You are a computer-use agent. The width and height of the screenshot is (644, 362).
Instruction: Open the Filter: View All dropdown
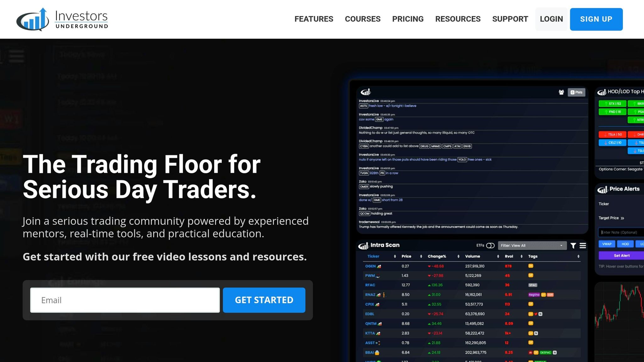[532, 245]
